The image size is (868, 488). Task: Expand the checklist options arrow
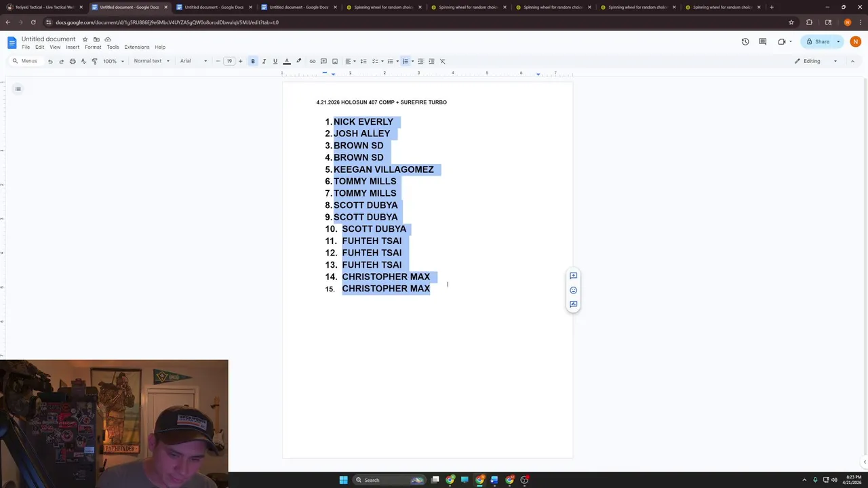pos(382,61)
